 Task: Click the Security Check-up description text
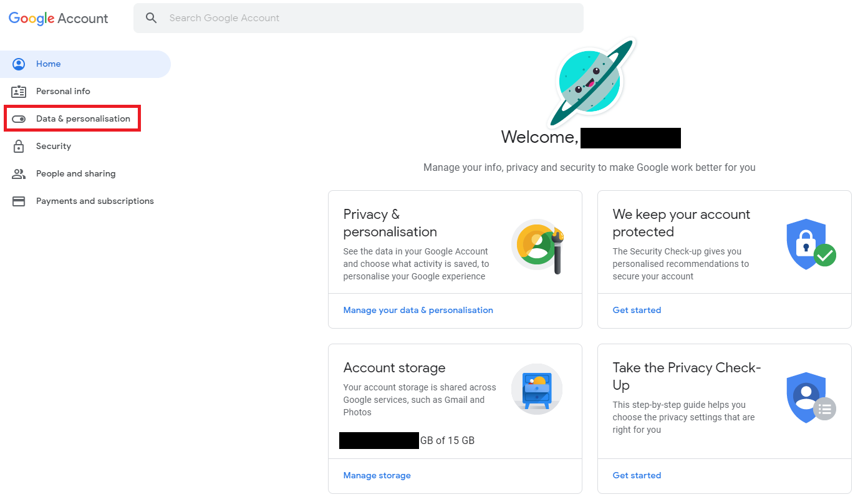click(x=680, y=264)
